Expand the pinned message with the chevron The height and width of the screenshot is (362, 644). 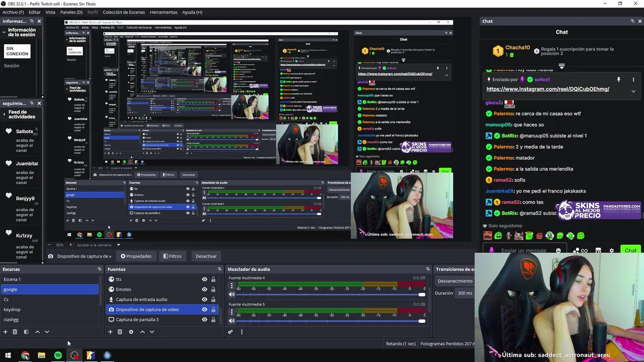pyautogui.click(x=633, y=91)
